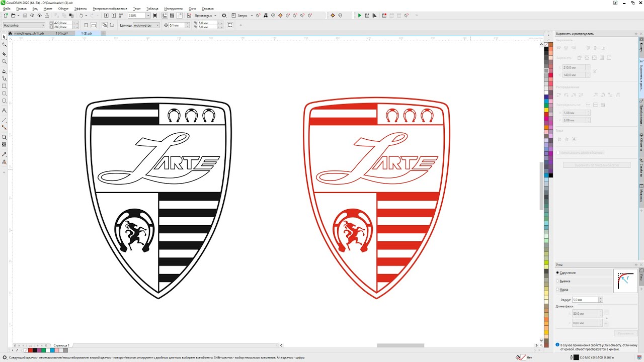Click the Export icon in the toolbar
644x362 pixels.
[x=113, y=16]
